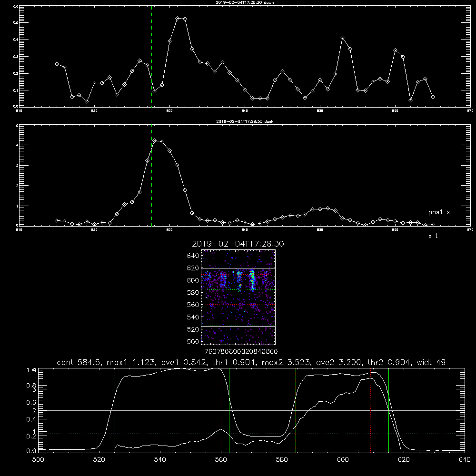Click the first diamond marker of the dawn curve

57,64
